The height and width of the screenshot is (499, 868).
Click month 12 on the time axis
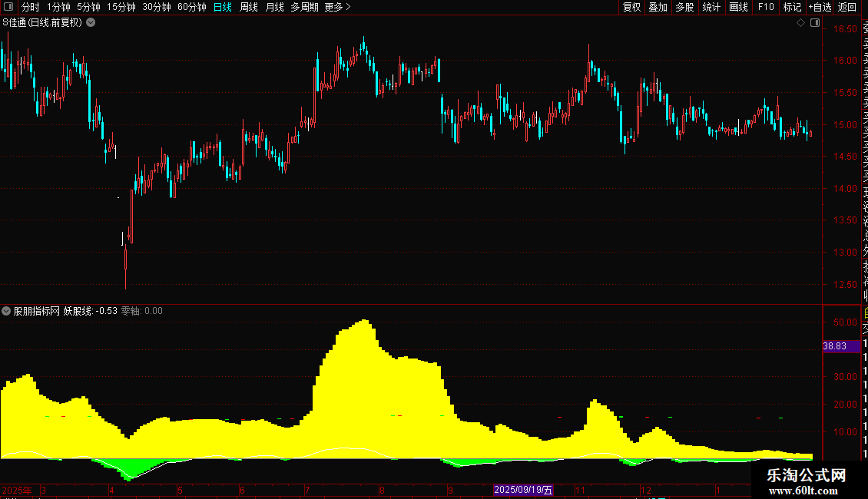coord(645,490)
